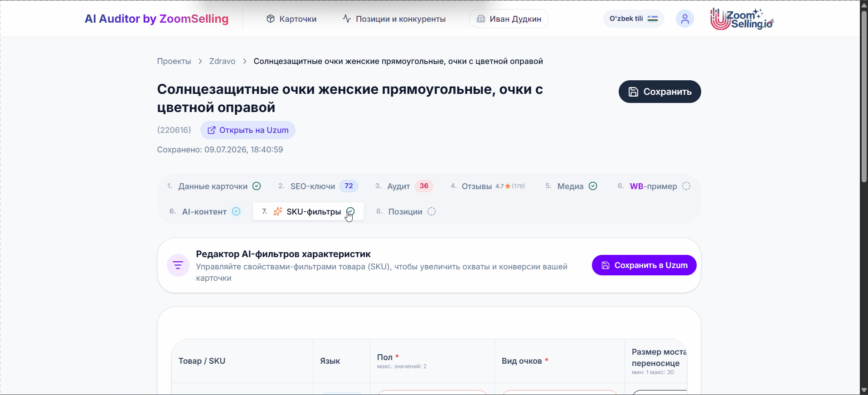Click the Пол column header

[x=432, y=361]
